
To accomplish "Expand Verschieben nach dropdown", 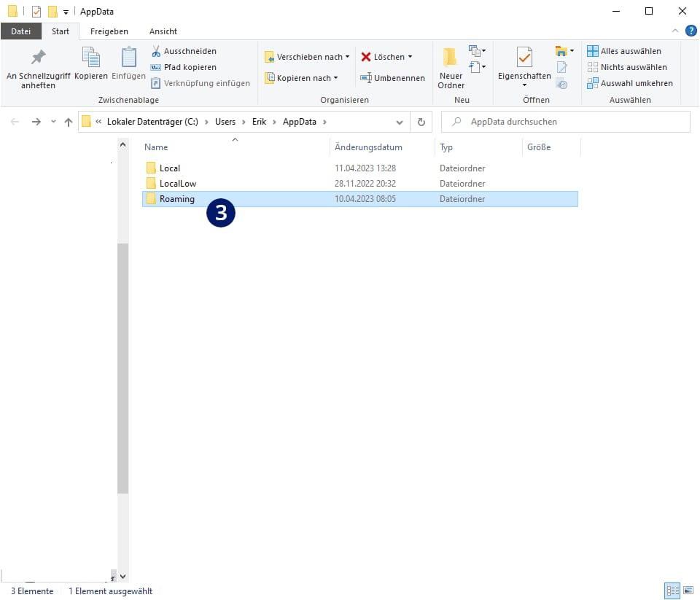I will (347, 57).
